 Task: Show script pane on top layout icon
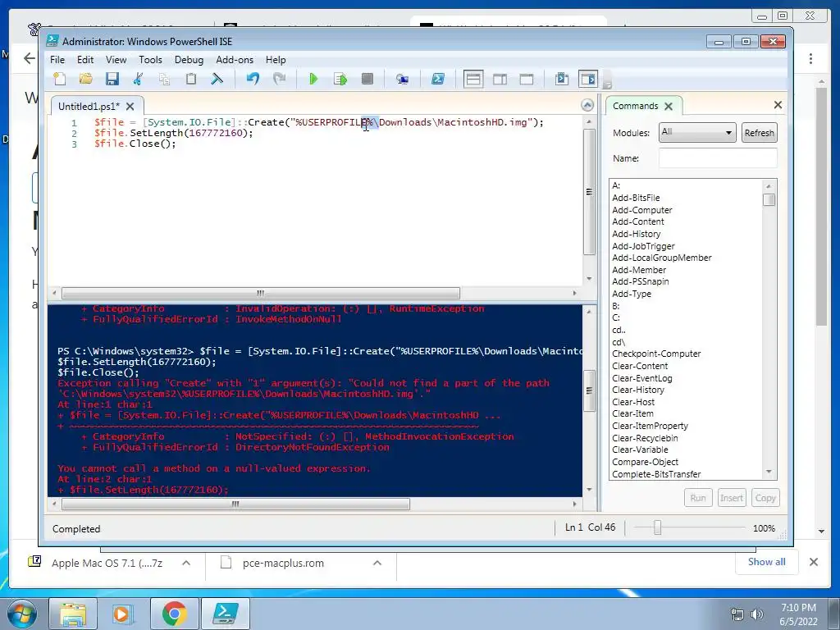(x=473, y=80)
